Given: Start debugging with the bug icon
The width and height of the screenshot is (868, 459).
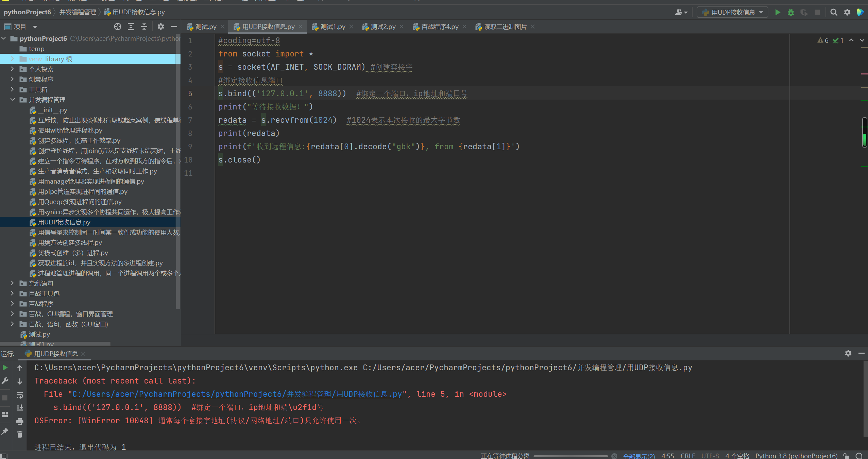Looking at the screenshot, I should click(791, 12).
